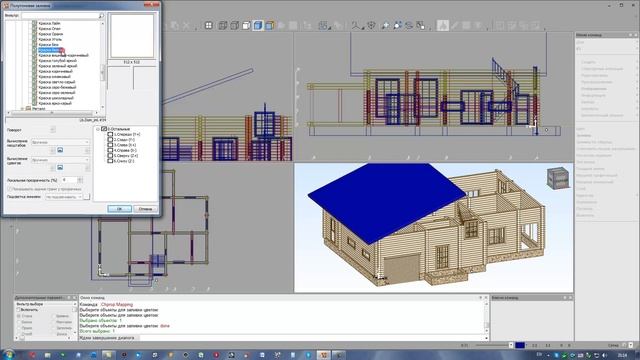Activate the magnifier zoom tool in toolbar
This screenshot has width=640, height=360.
pyautogui.click(x=385, y=25)
